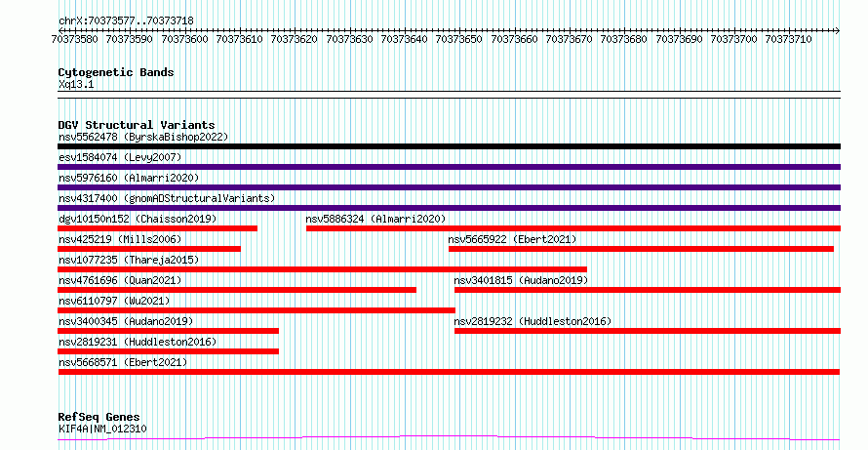Viewport: 868px width, 450px height.
Task: Click the nsv2819232 (Huddleston2016) label
Action: point(533,321)
